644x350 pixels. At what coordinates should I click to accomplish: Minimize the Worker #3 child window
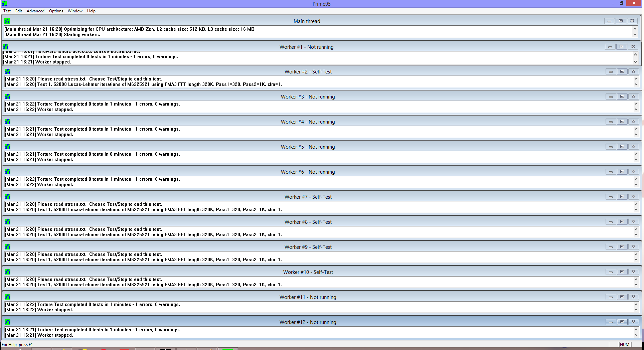click(611, 97)
